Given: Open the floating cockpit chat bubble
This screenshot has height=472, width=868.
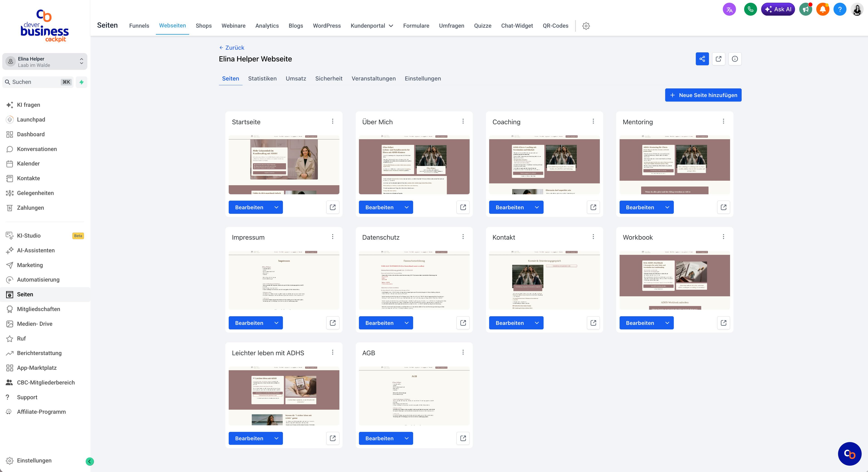Looking at the screenshot, I should pos(849,454).
